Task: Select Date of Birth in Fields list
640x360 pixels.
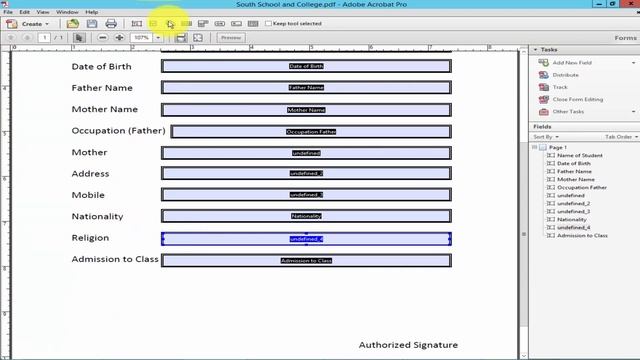Action: pyautogui.click(x=573, y=163)
